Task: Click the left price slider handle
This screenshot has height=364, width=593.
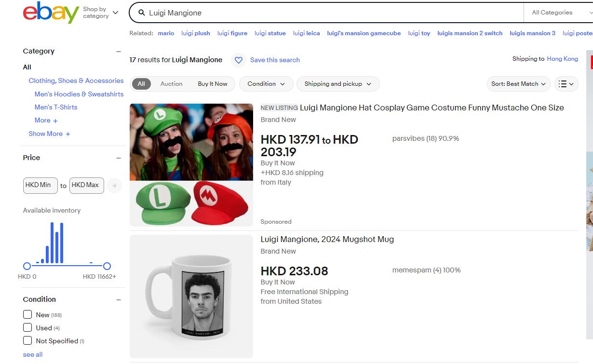Action: pos(27,266)
